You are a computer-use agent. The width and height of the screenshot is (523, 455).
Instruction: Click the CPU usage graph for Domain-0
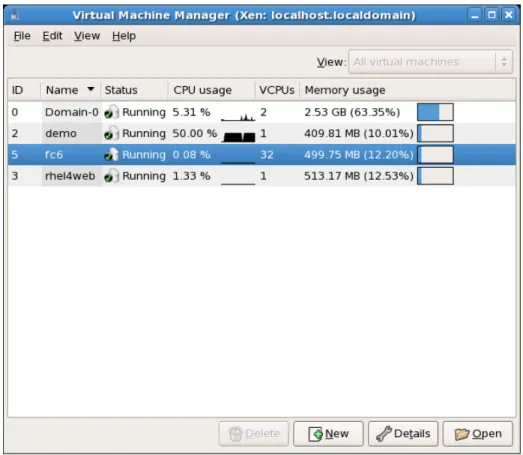238,116
